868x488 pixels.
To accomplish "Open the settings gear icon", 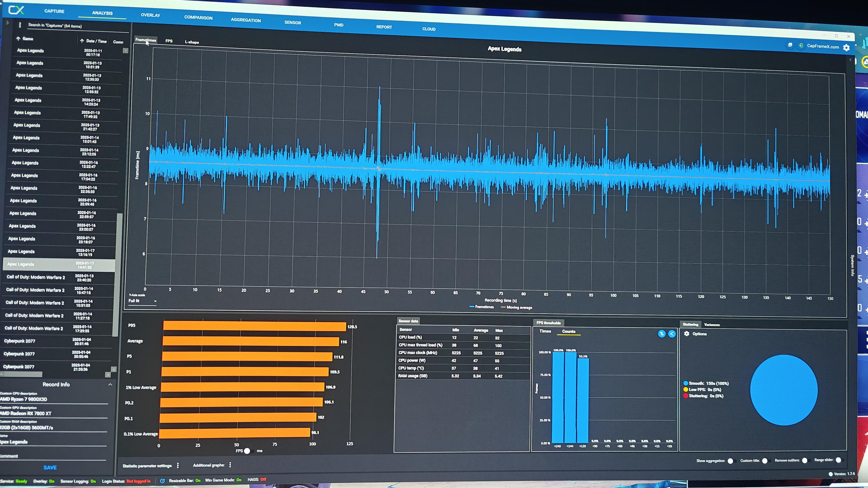I will (846, 48).
